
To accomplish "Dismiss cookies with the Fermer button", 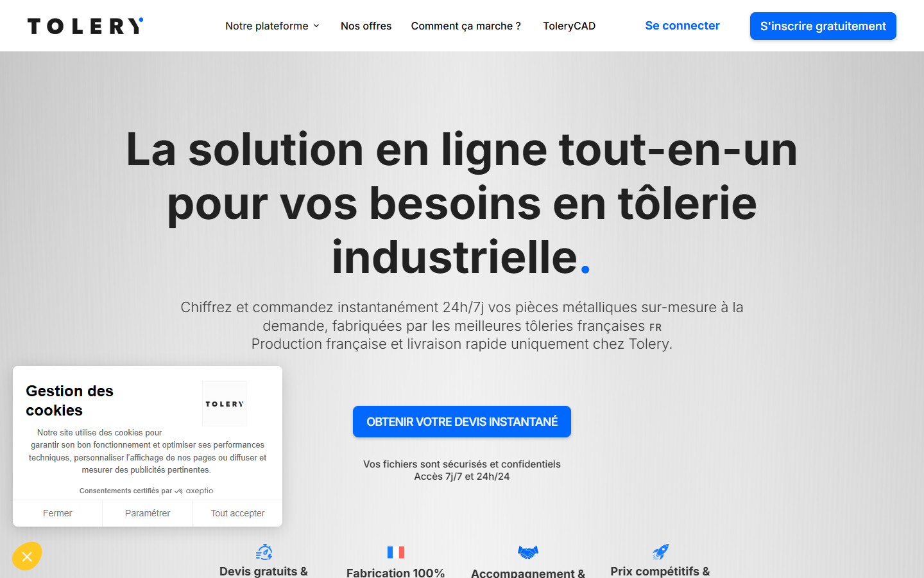I will point(58,513).
